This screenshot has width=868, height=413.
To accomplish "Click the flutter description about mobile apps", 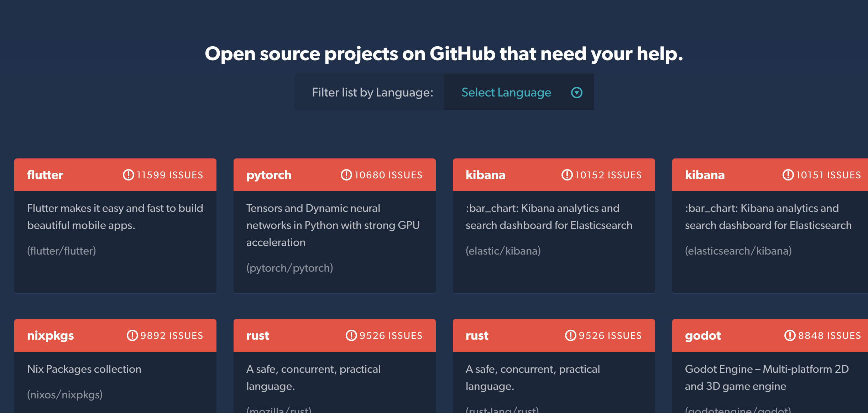I will pos(115,217).
